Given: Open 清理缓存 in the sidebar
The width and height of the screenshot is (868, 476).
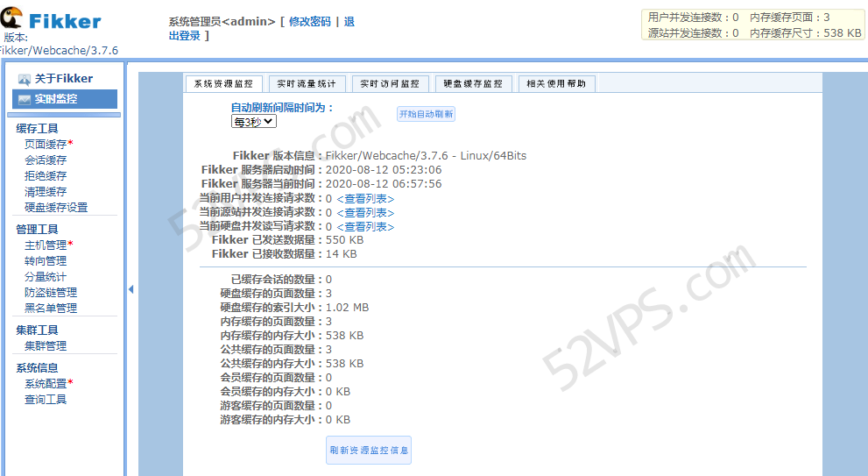Looking at the screenshot, I should pos(46,192).
